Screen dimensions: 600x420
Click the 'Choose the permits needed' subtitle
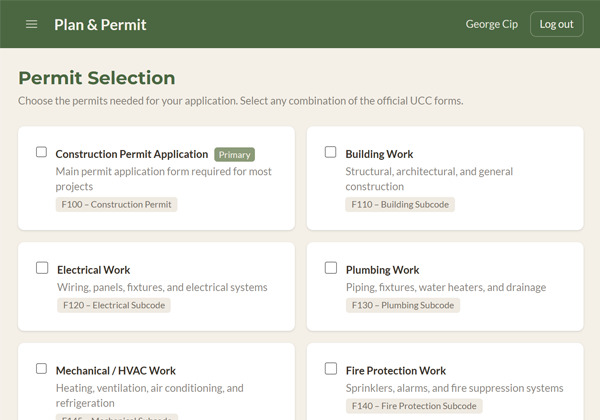(x=241, y=101)
